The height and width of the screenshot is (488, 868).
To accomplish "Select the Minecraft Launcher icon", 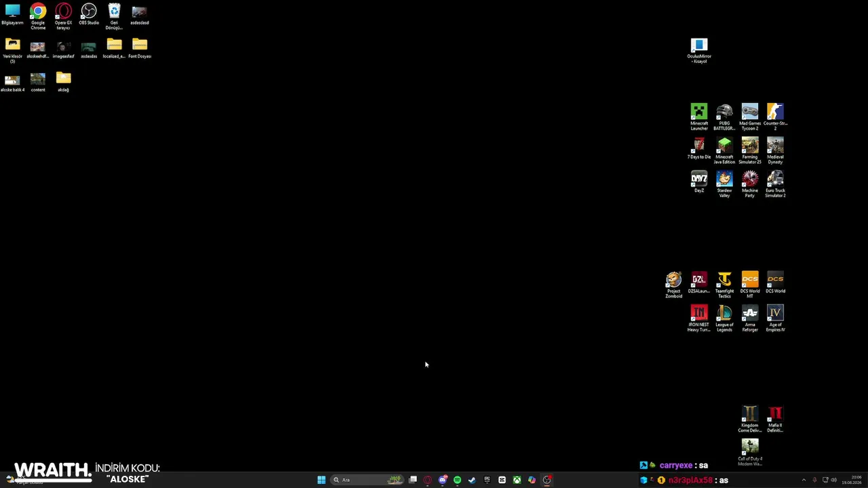I will [699, 117].
